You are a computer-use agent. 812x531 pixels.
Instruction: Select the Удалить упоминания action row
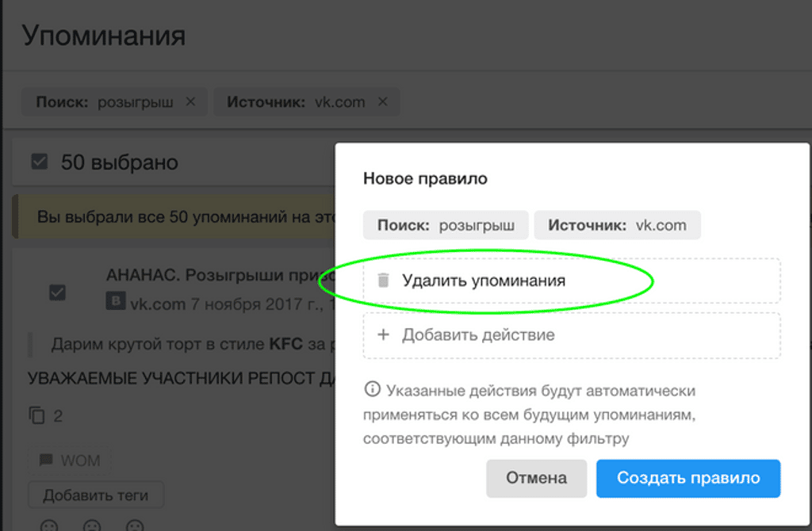[x=572, y=281]
